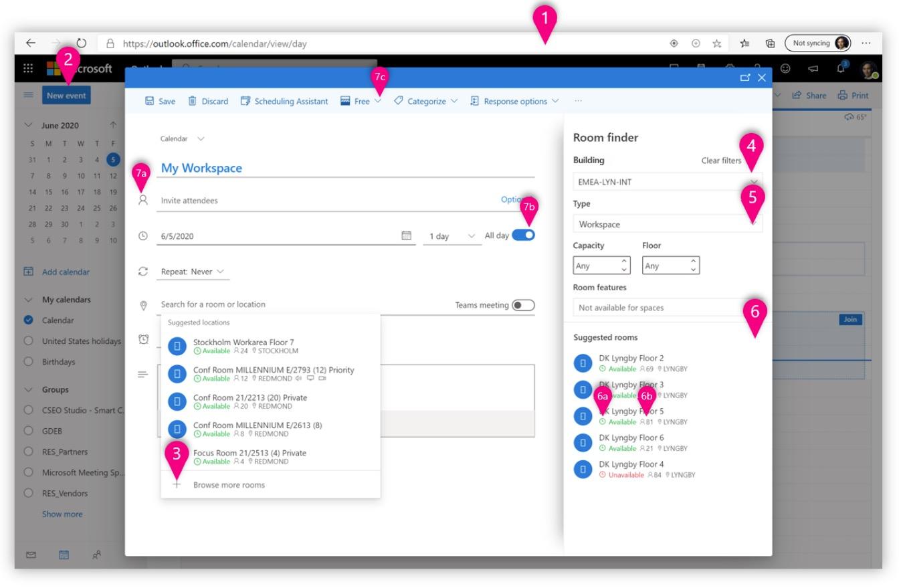This screenshot has height=588, width=903.
Task: Go to previous month arrow
Action: point(113,125)
